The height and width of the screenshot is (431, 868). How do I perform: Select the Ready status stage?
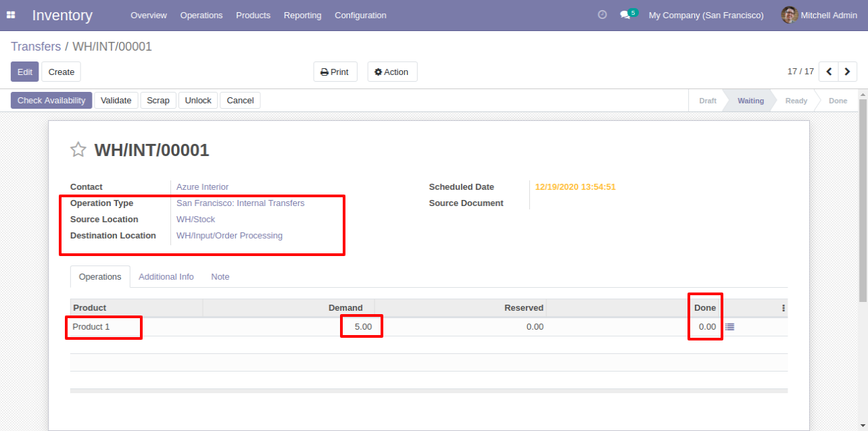pyautogui.click(x=796, y=101)
